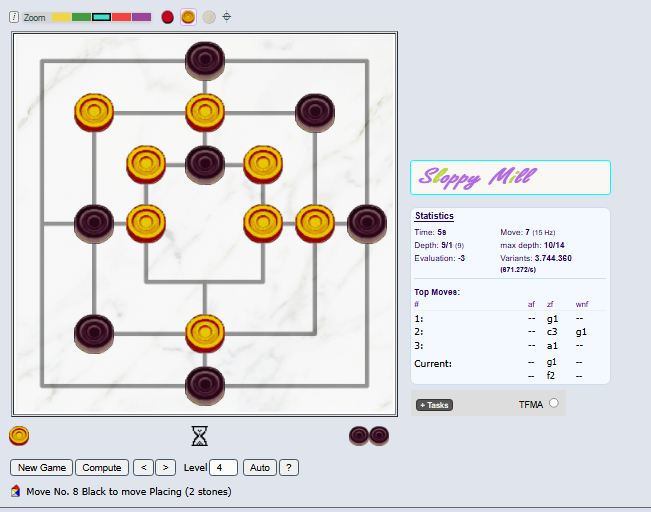Choose the red stone style in toolbar
Screen dimensions: 651x512
167,17
